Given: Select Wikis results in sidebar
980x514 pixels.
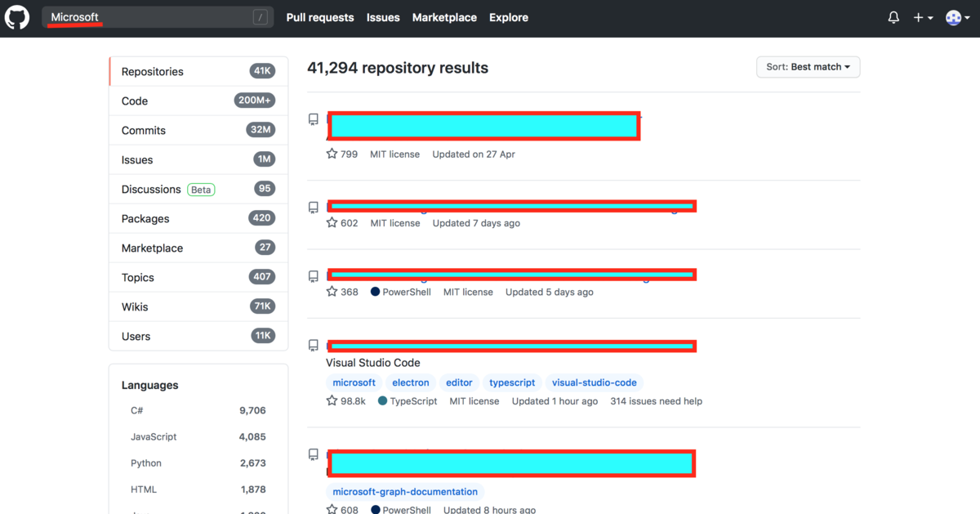Looking at the screenshot, I should click(198, 306).
